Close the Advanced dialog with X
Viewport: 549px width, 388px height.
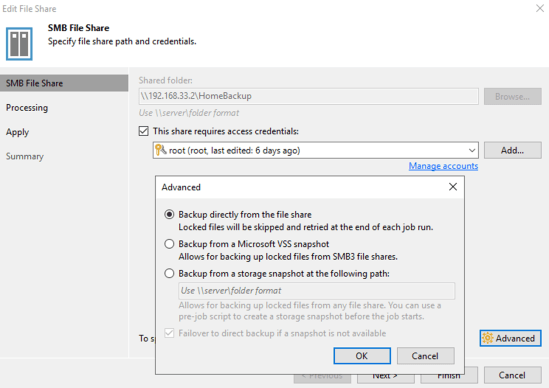pyautogui.click(x=453, y=187)
